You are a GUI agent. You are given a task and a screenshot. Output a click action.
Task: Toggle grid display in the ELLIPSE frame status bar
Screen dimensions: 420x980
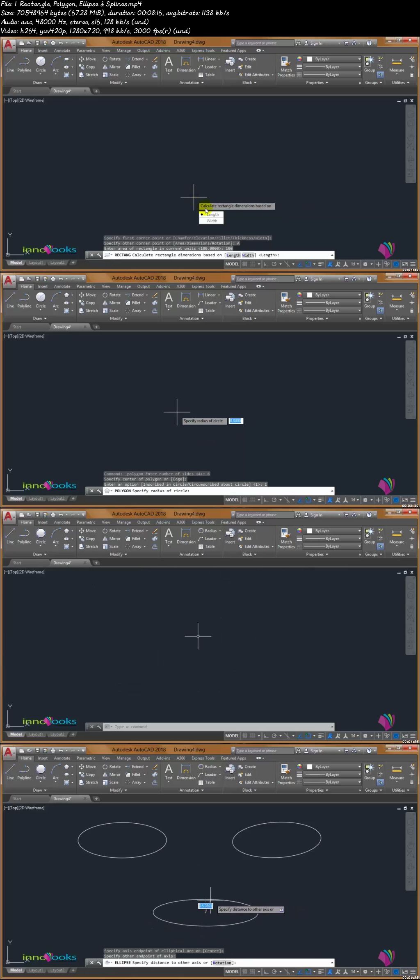pos(244,972)
